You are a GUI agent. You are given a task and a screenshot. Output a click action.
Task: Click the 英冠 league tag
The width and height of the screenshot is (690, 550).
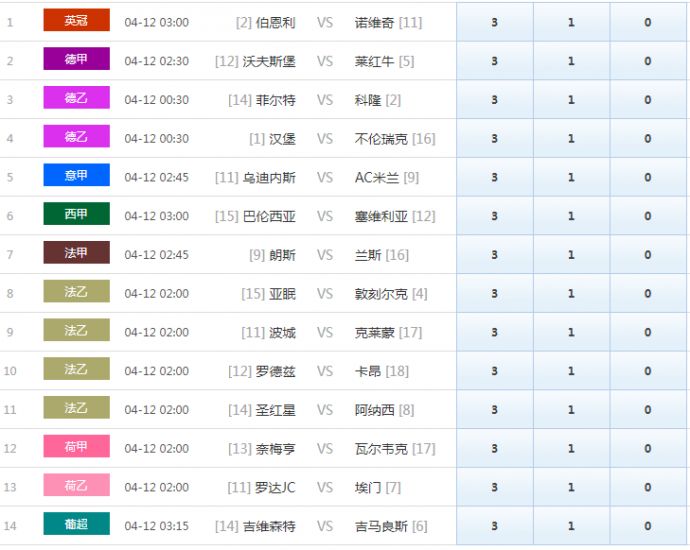77,20
